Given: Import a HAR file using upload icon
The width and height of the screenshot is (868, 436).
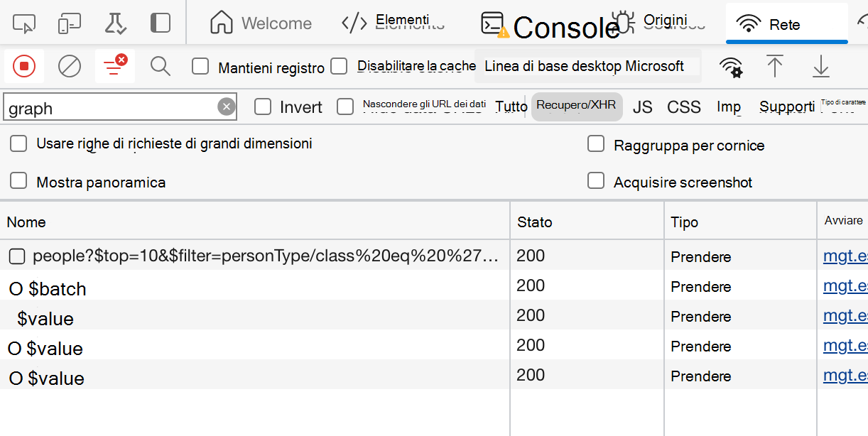Looking at the screenshot, I should pos(776,66).
